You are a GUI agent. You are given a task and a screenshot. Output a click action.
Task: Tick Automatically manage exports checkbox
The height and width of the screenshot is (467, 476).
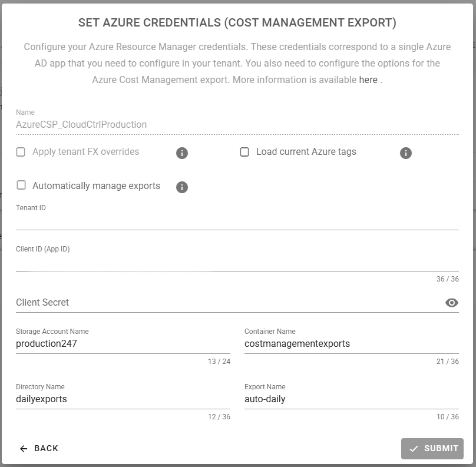point(21,186)
